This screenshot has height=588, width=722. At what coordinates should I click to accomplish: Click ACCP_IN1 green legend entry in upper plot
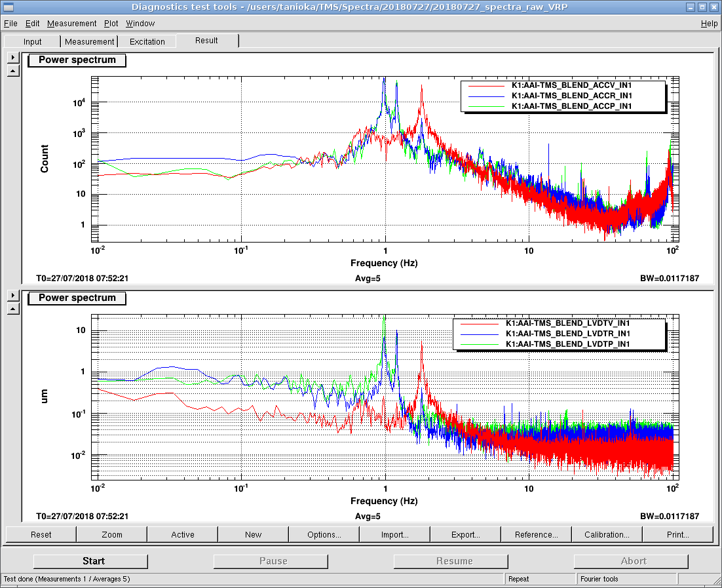571,106
